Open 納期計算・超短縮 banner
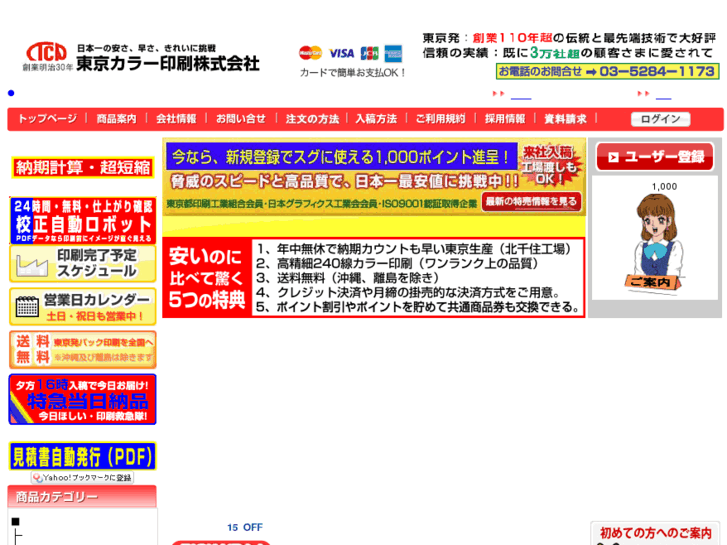The image size is (727, 545). tap(83, 167)
